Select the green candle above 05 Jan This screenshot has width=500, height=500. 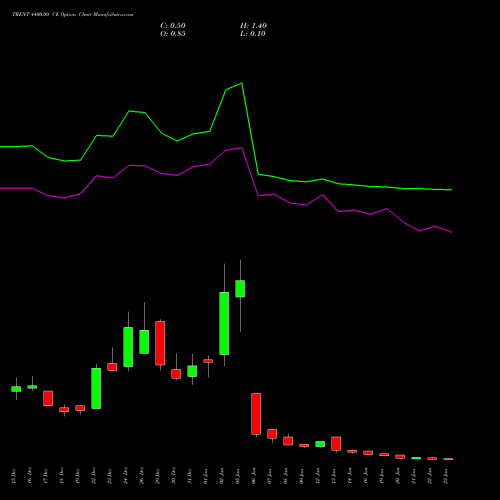[240, 289]
